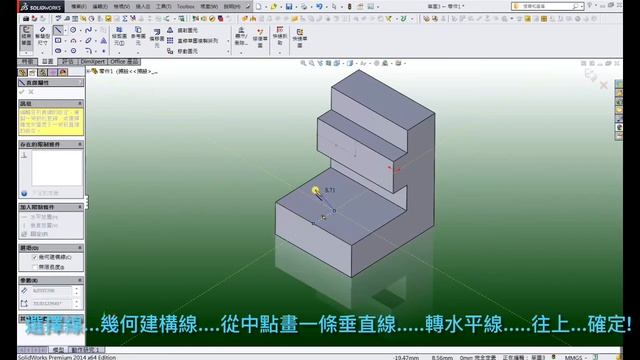Click the Rapid Sketch (快速草圖) tool
640x360 pixels.
[300, 38]
